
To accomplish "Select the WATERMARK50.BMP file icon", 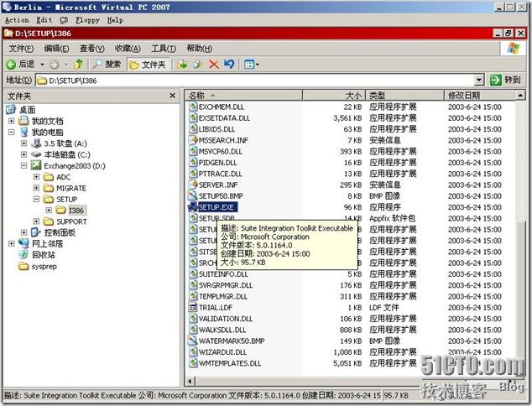I will point(193,341).
